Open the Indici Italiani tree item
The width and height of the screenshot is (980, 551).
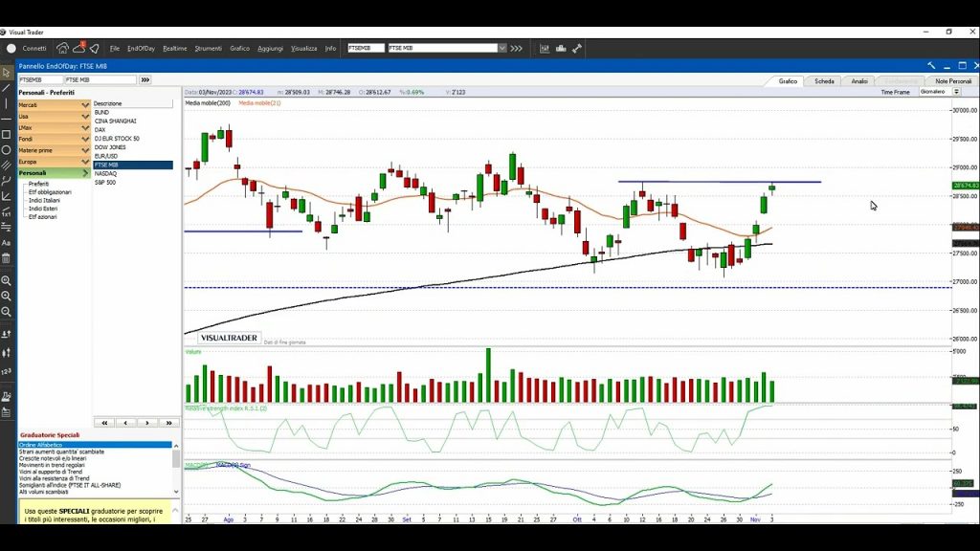(45, 200)
